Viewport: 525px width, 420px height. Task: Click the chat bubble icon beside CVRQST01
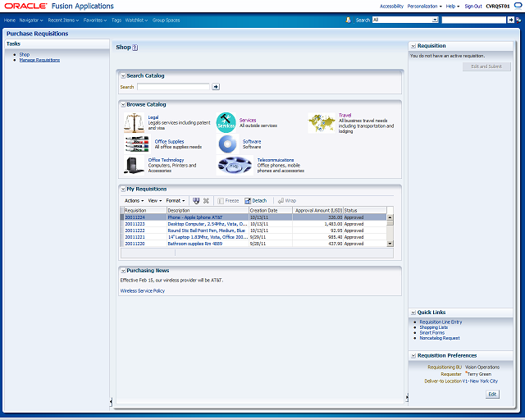(x=518, y=6)
